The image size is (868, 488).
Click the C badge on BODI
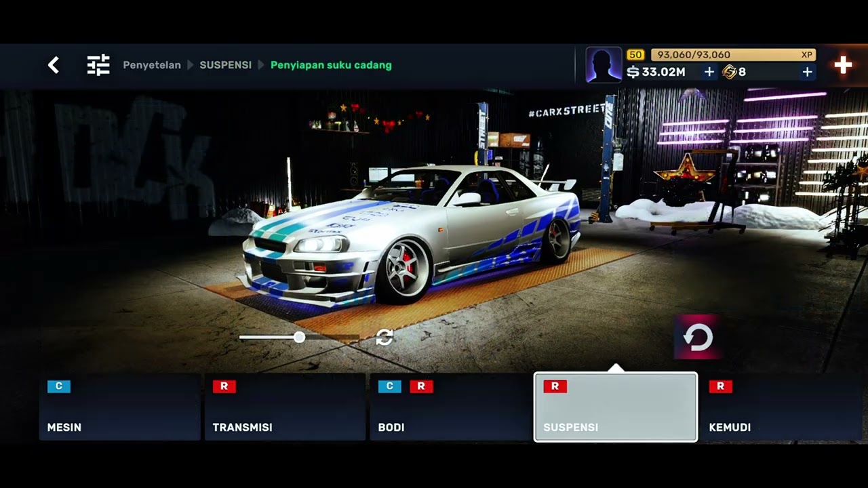coord(390,386)
